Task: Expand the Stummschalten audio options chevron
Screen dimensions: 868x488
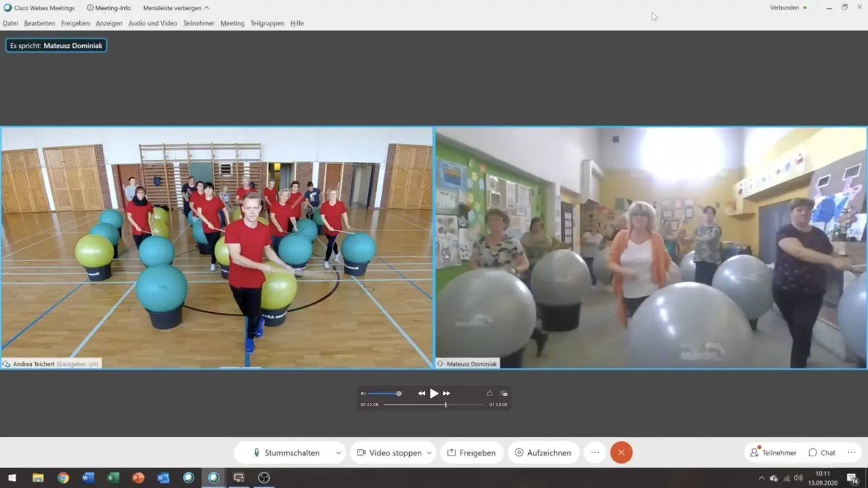Action: [x=338, y=452]
